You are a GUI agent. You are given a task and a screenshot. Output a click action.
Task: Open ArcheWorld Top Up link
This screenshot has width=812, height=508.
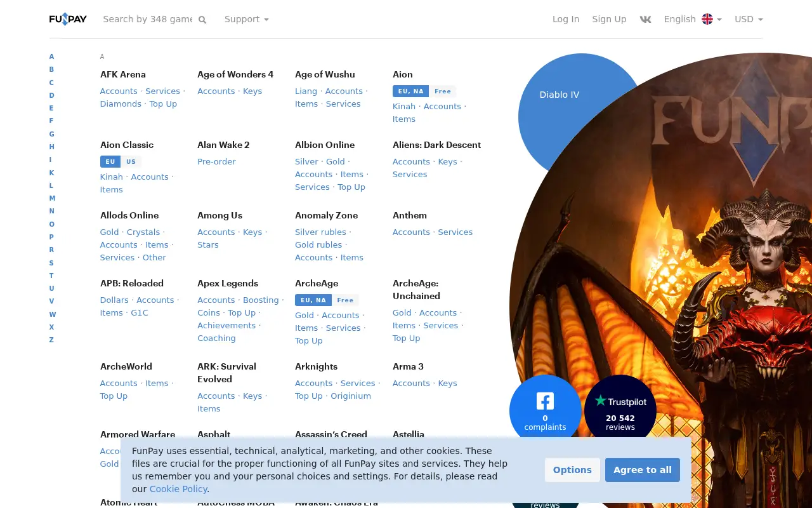[x=114, y=396]
